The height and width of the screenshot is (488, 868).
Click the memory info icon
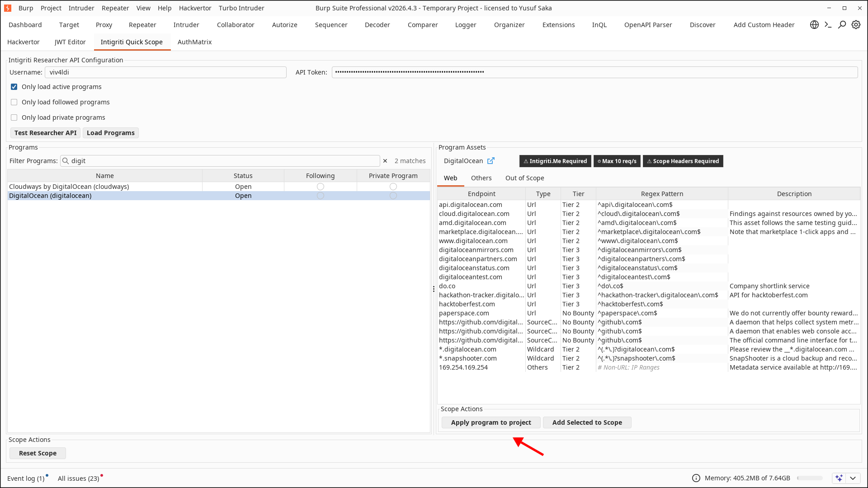[x=696, y=478]
